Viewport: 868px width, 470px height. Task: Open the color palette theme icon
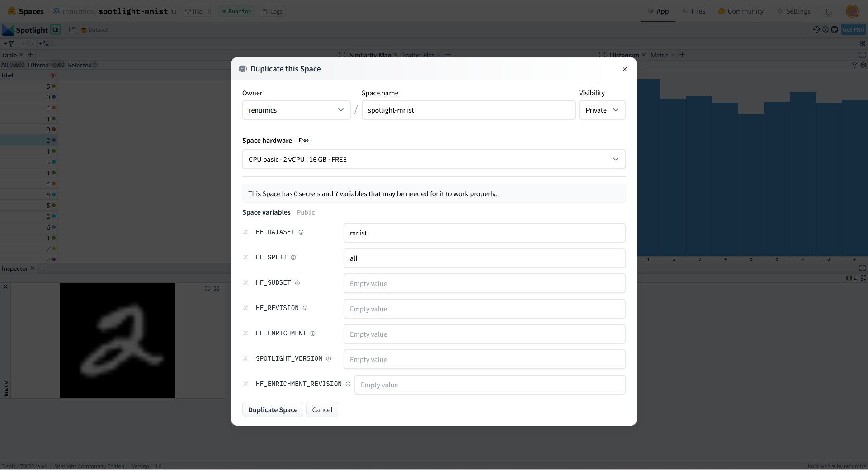pos(816,29)
